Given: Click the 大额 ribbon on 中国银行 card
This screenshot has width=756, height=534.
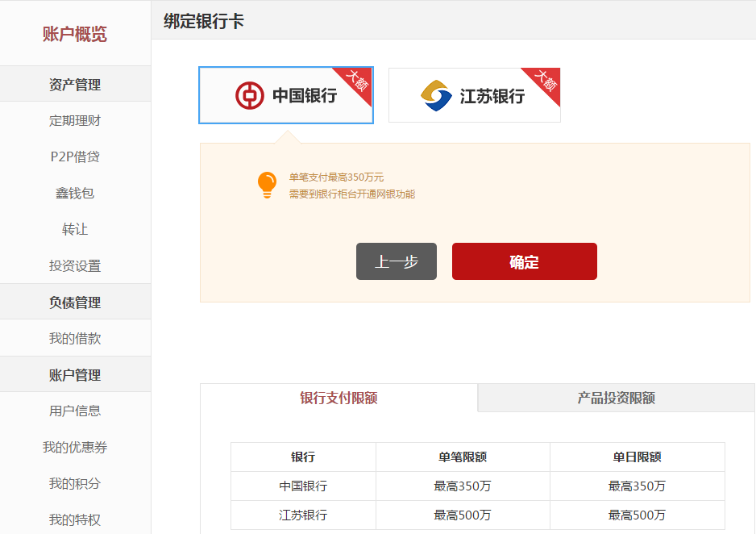Looking at the screenshot, I should click(x=357, y=81).
